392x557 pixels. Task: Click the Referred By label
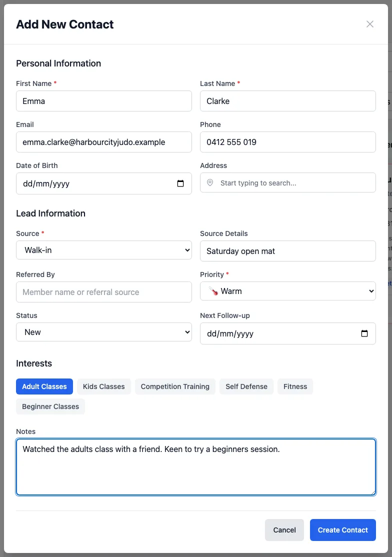35,274
